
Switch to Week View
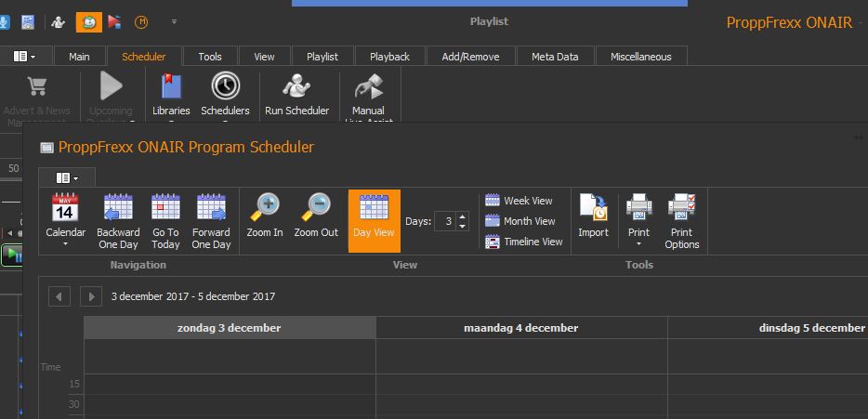519,201
